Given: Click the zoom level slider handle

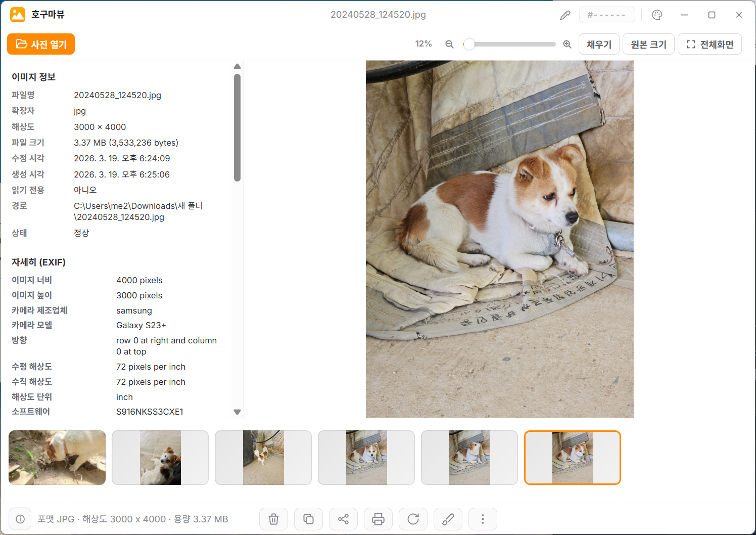Looking at the screenshot, I should tap(469, 44).
